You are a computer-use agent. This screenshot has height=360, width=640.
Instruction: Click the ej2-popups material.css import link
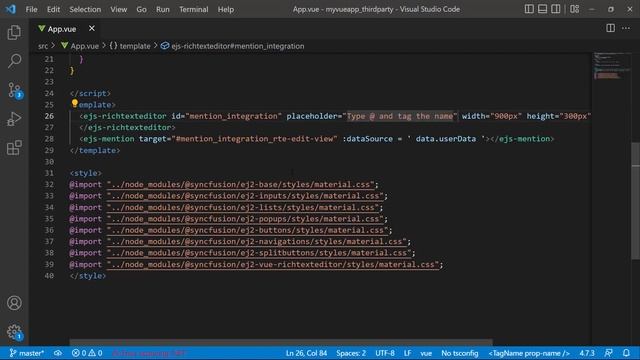245,219
